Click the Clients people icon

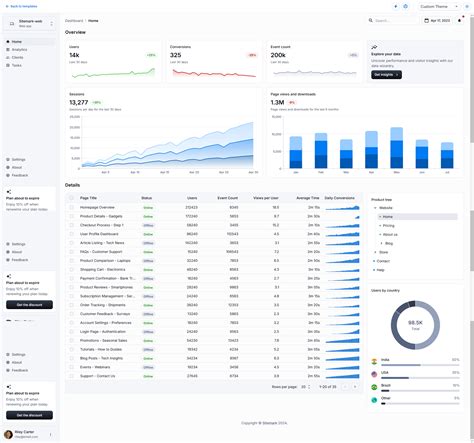coord(8,57)
